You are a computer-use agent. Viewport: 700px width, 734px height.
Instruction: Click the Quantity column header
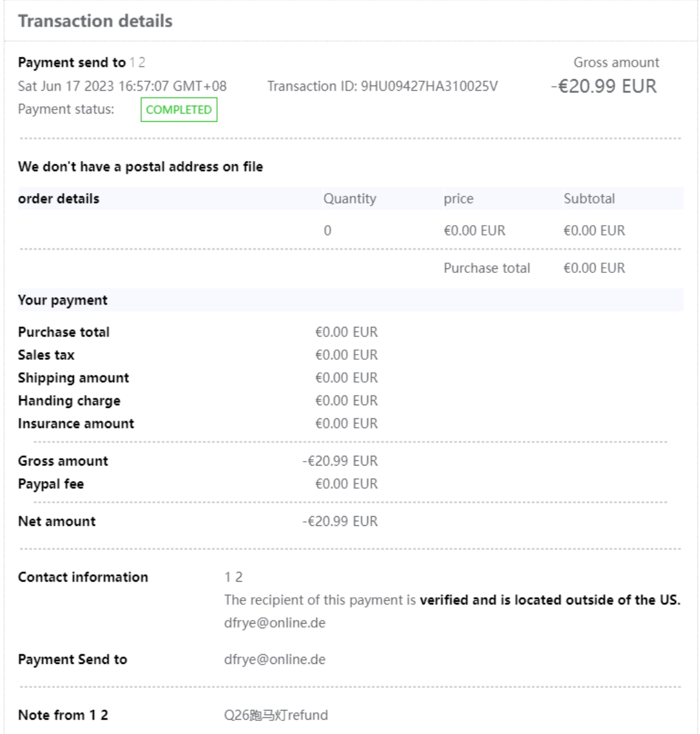pos(349,199)
